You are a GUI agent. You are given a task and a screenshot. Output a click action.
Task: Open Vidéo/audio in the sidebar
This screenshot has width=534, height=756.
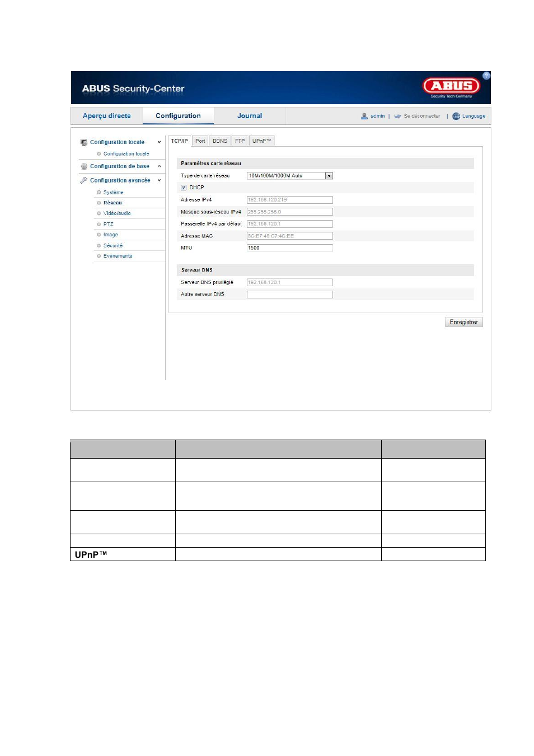(x=117, y=213)
